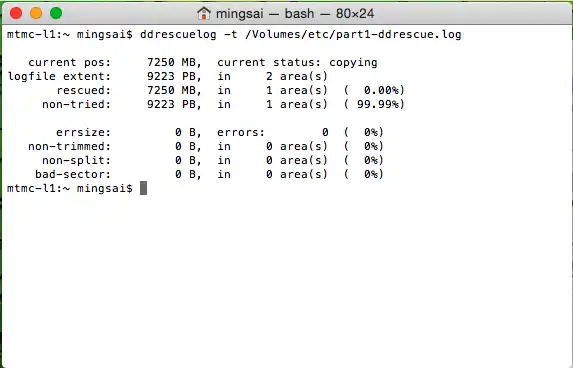
Task: Click the terminal cursor block at the prompt
Action: point(144,188)
